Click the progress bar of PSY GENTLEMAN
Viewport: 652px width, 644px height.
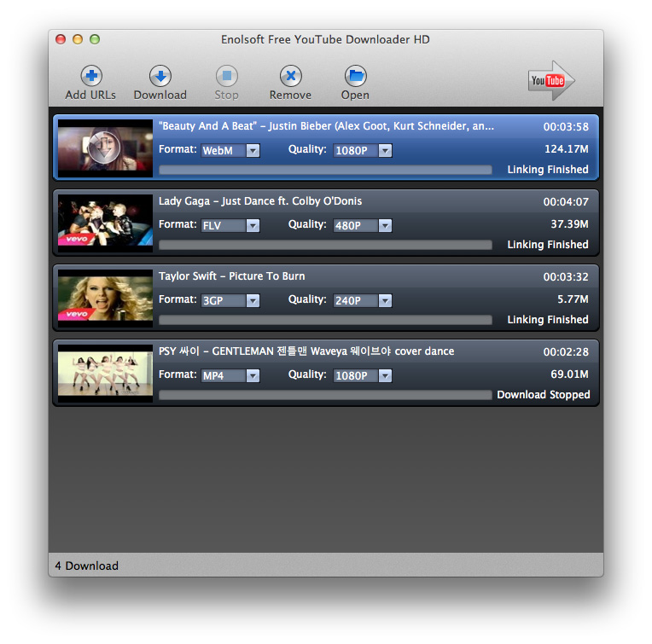(x=325, y=395)
